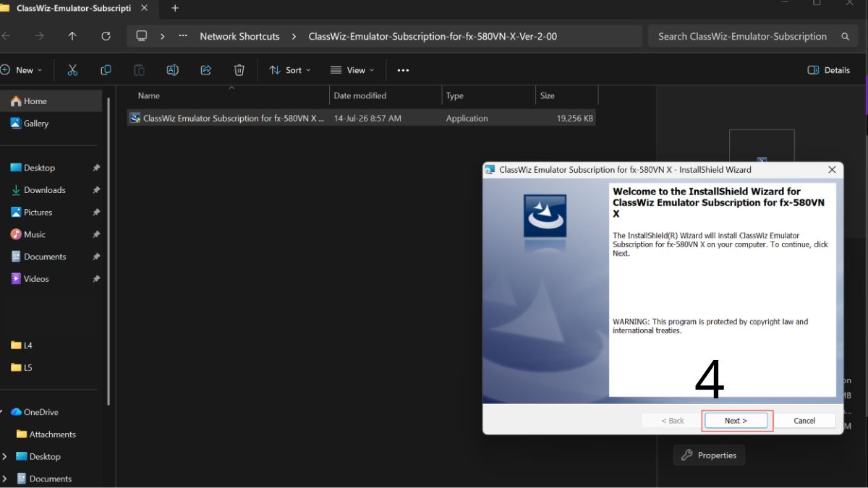Open the New dropdown menu

click(x=22, y=70)
